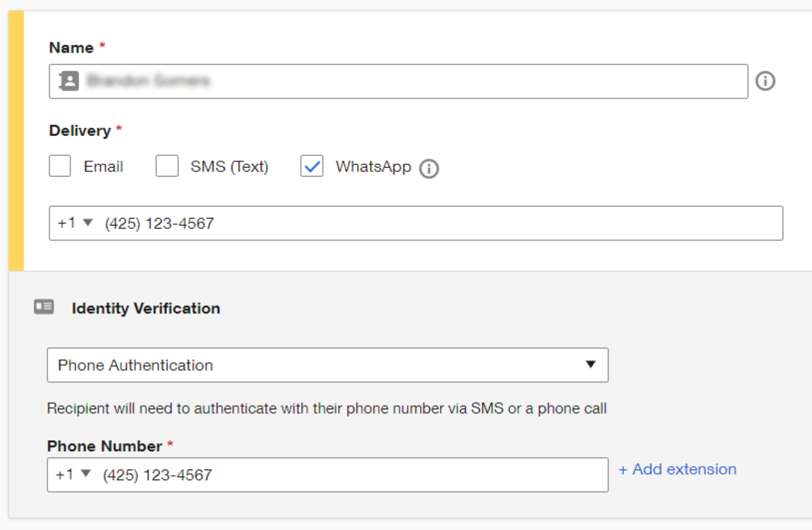Click the info icon next to WhatsApp
The height and width of the screenshot is (530, 812).
[429, 169]
